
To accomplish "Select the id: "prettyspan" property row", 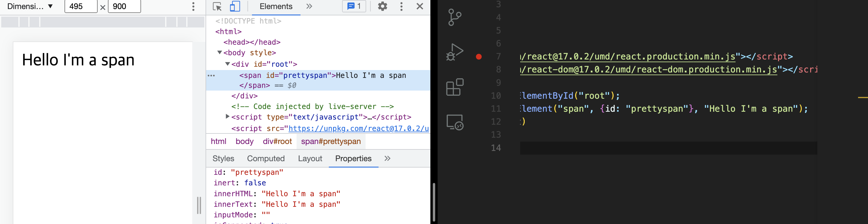I will click(x=249, y=172).
